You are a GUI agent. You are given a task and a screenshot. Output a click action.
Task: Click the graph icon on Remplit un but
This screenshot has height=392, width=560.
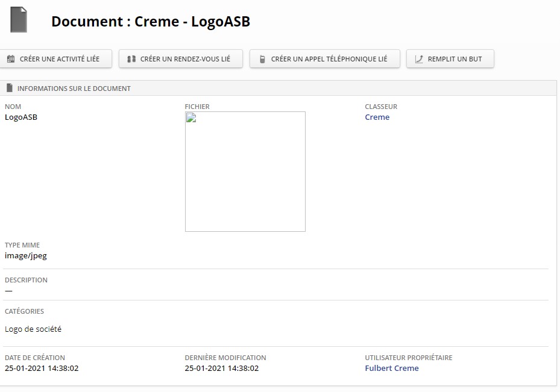(x=419, y=59)
